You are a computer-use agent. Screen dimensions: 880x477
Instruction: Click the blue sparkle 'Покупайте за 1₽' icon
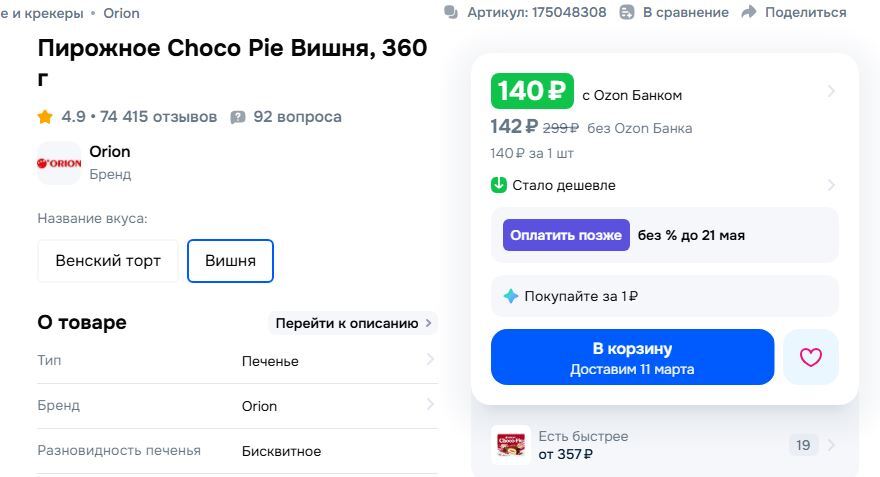511,296
